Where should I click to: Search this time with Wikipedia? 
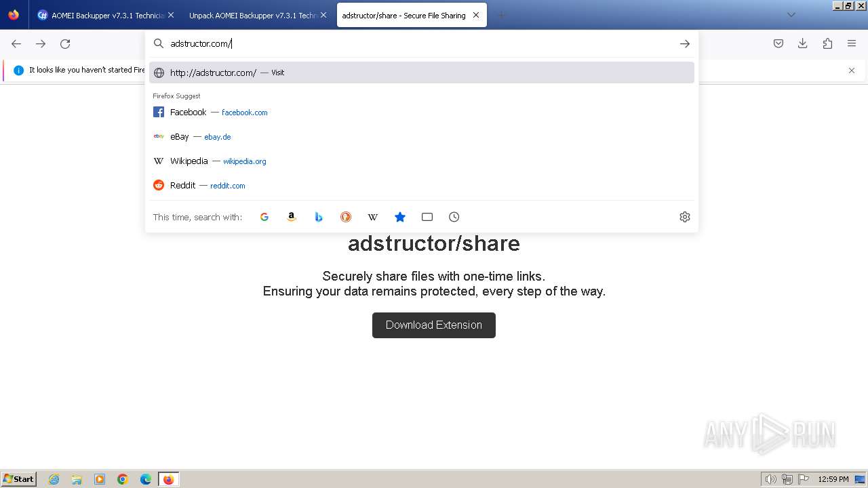pos(373,217)
